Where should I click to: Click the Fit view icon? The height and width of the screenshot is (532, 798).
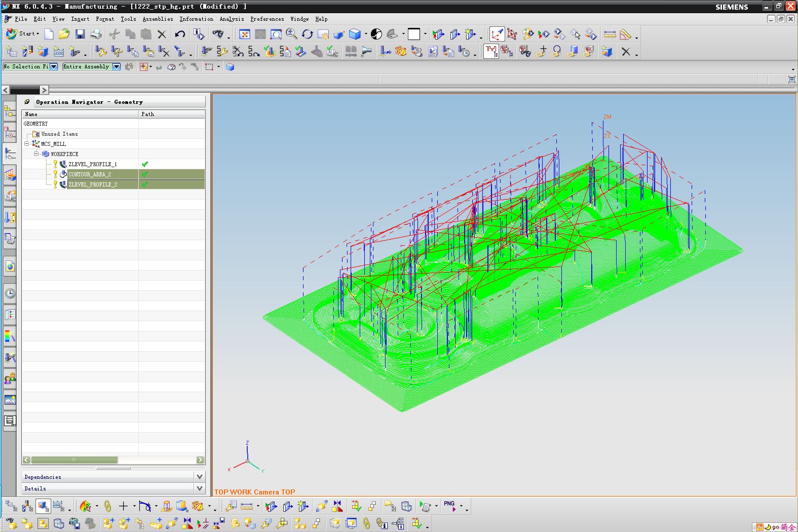tap(245, 34)
